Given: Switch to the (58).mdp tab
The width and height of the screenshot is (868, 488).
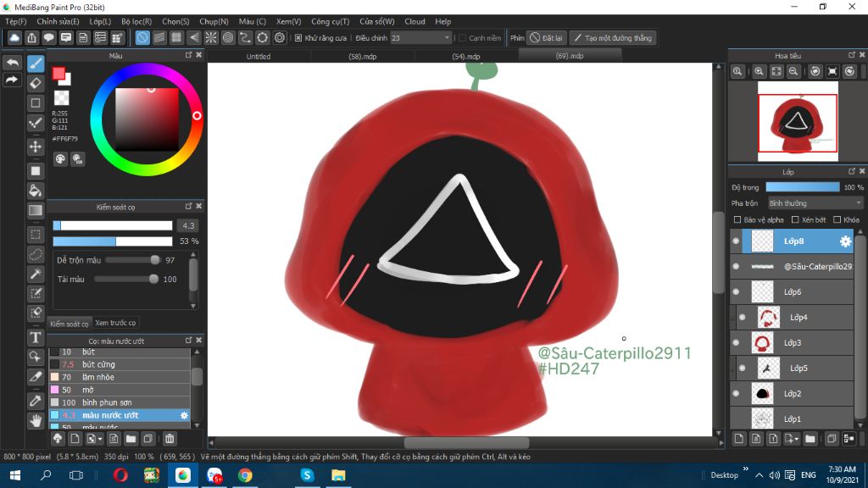Looking at the screenshot, I should pos(363,57).
